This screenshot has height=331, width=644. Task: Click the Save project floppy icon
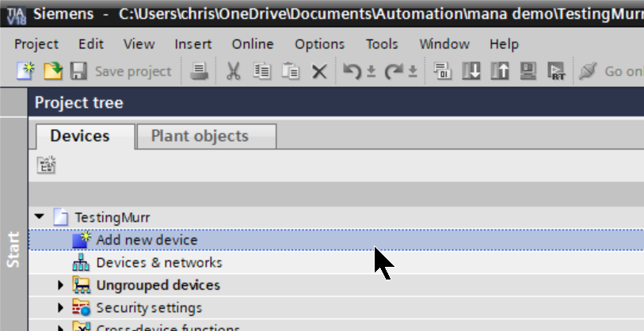point(78,71)
